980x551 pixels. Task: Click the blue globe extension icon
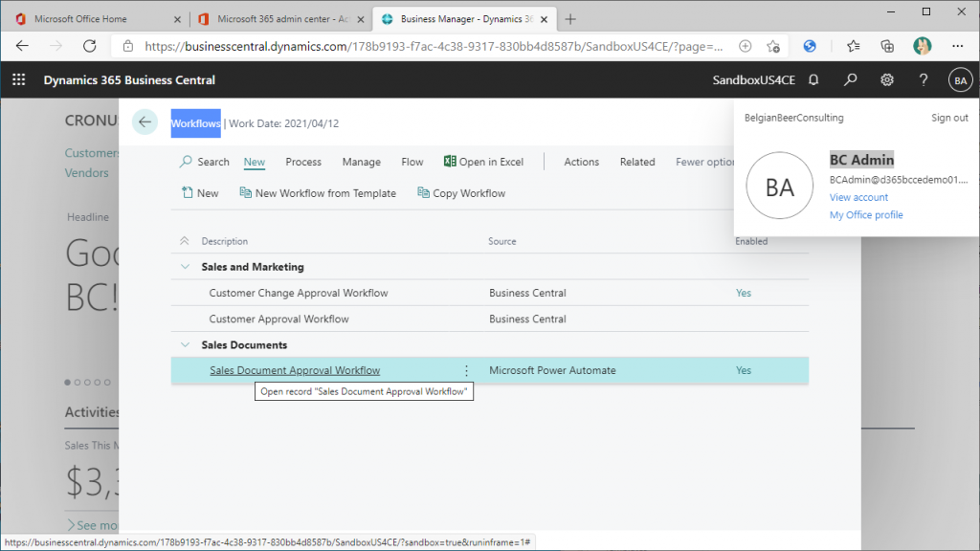(x=810, y=46)
